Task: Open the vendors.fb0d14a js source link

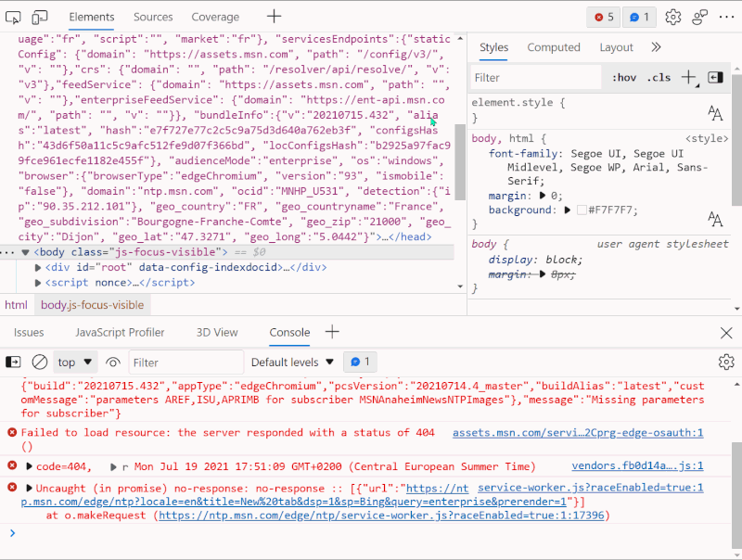Action: pos(637,466)
